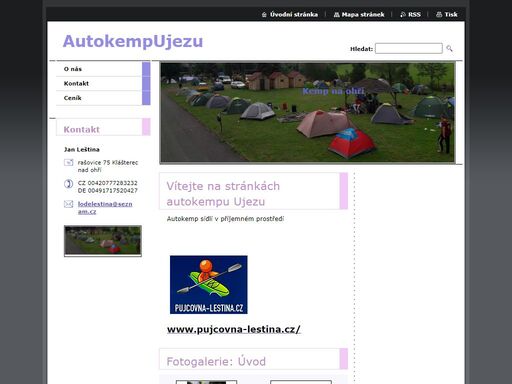Click the Jan Leština contact name

click(82, 150)
